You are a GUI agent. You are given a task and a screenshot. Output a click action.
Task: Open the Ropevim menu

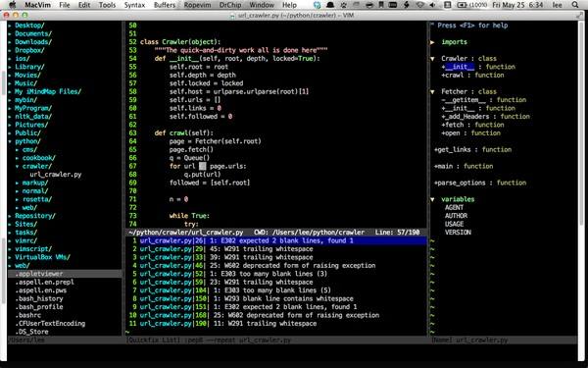pos(198,5)
